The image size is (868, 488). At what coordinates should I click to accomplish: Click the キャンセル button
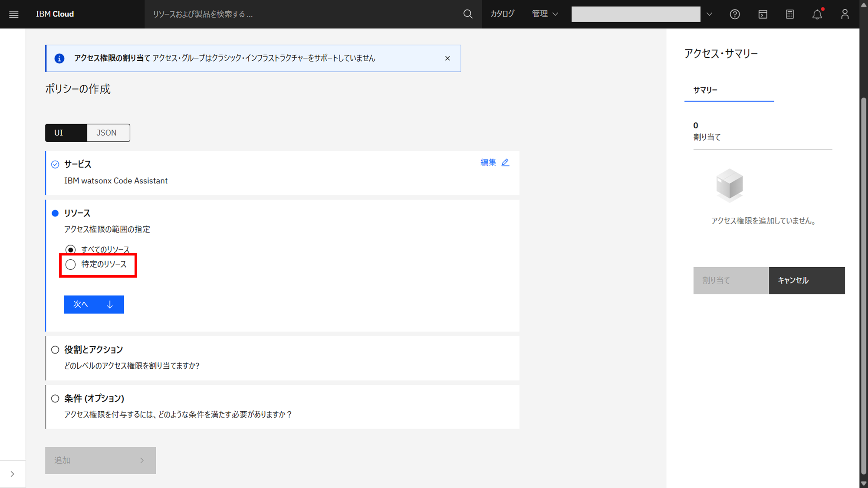point(806,281)
